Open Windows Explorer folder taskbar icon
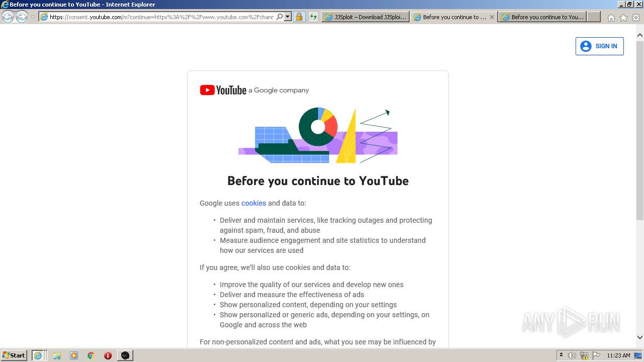Screen dimensions: 644x362 57,355
